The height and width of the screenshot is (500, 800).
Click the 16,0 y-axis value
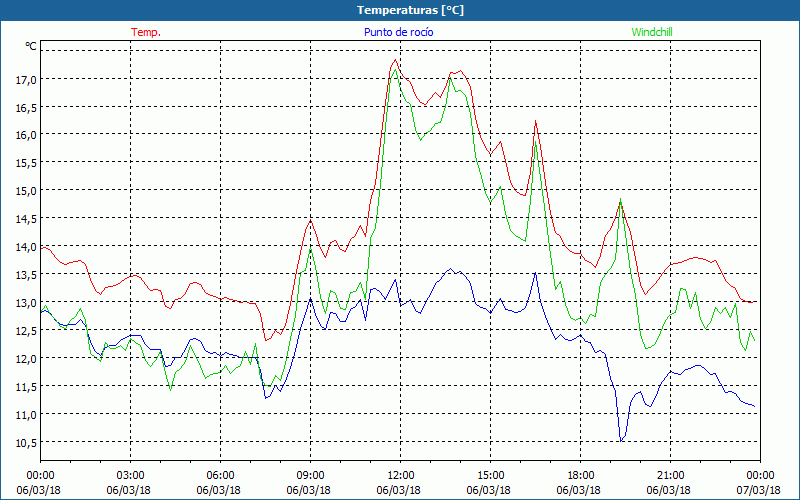pos(26,135)
